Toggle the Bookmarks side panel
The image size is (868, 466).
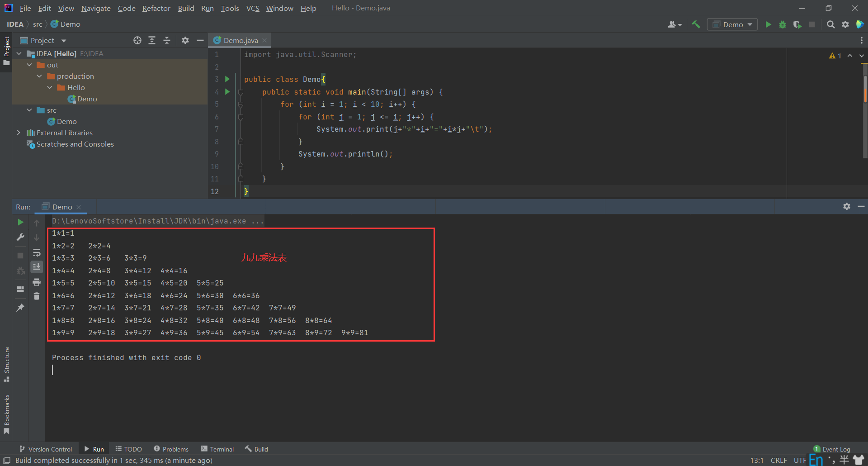[6, 415]
